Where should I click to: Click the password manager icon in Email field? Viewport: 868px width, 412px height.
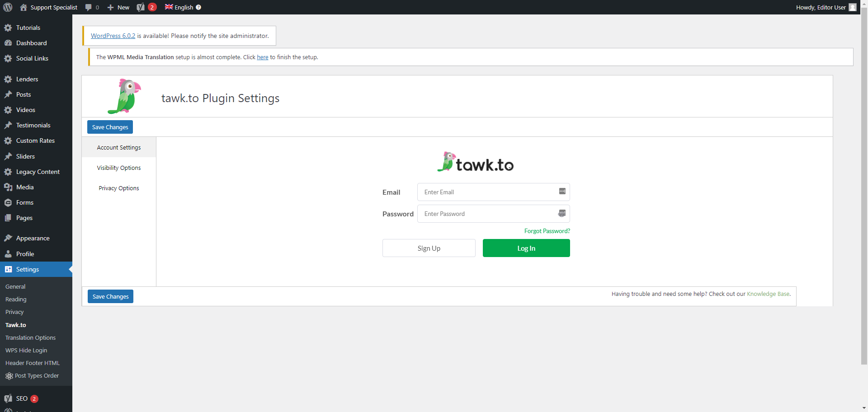click(x=562, y=192)
